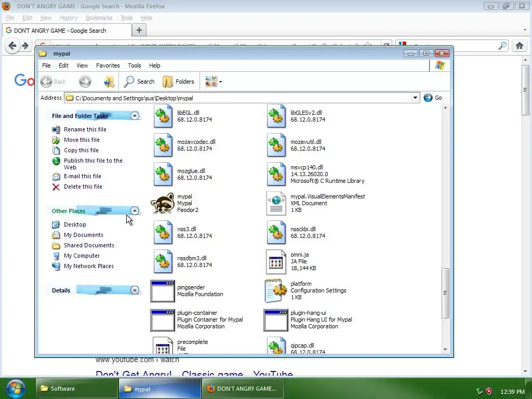Open the Tools menu in mypal window
The width and height of the screenshot is (532, 399).
pos(135,65)
